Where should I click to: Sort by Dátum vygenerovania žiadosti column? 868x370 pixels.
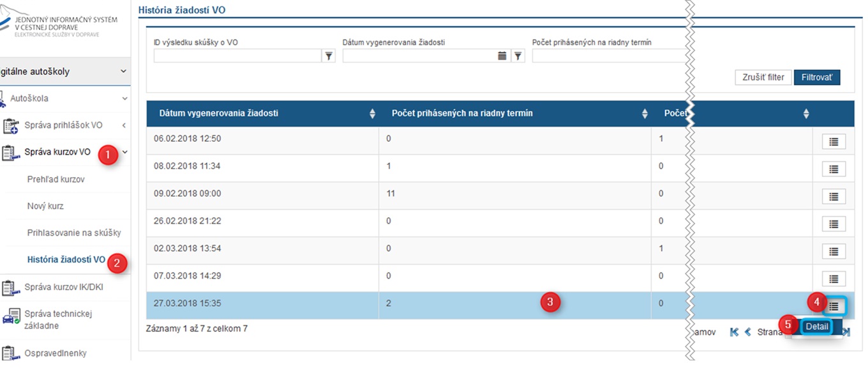point(372,114)
